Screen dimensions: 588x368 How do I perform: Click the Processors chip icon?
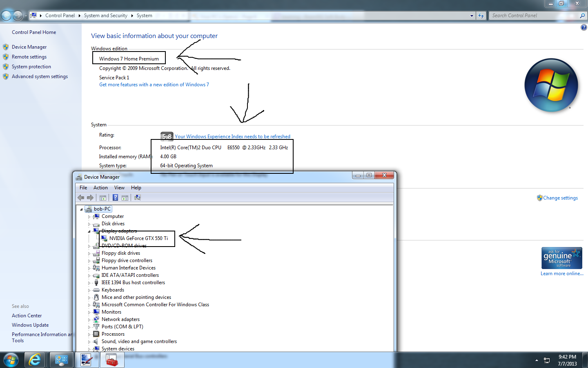[96, 334]
